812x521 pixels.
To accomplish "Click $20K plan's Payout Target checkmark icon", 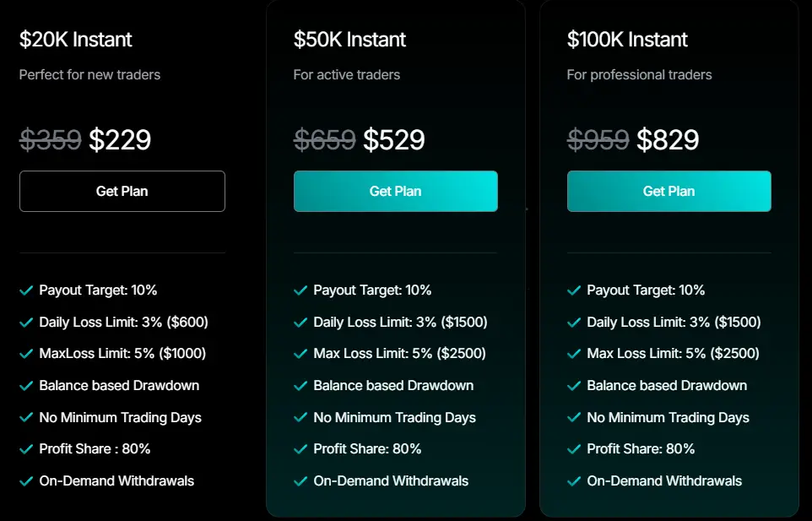I will [26, 290].
